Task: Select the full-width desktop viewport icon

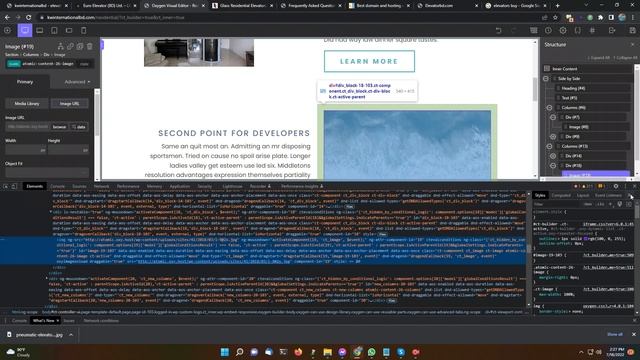Action: (x=25, y=31)
